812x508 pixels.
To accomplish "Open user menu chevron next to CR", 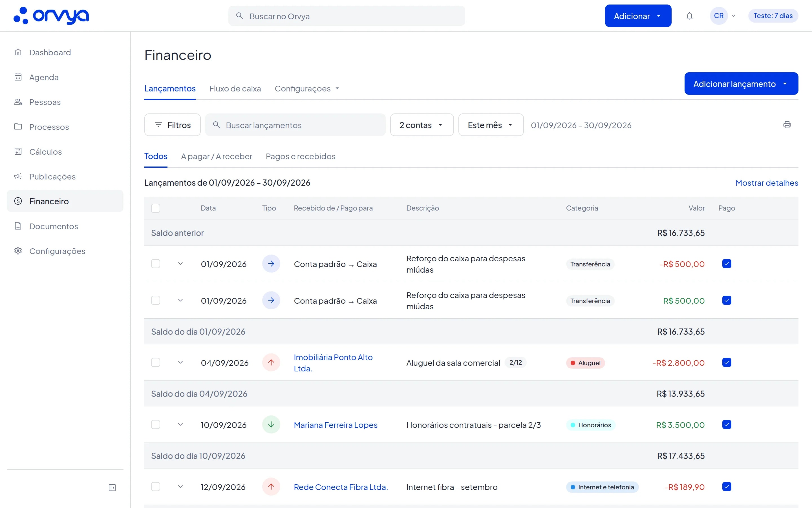I will tap(734, 16).
